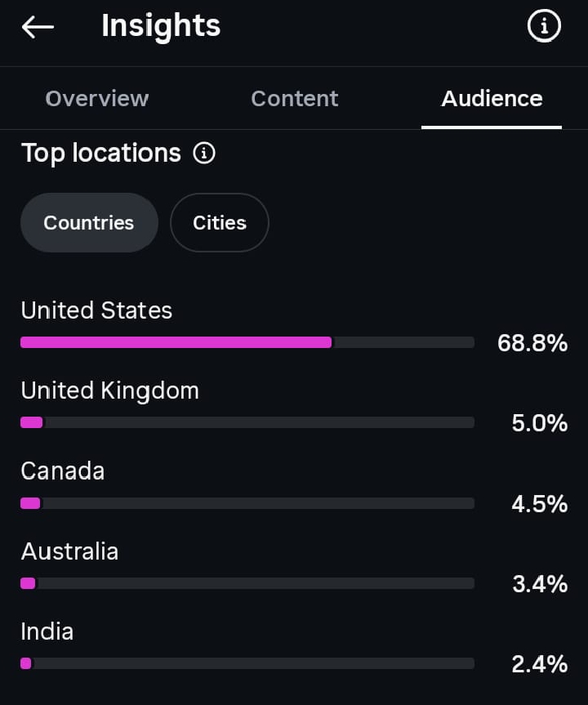588x705 pixels.
Task: Select the Countries filter chip
Action: click(x=89, y=222)
